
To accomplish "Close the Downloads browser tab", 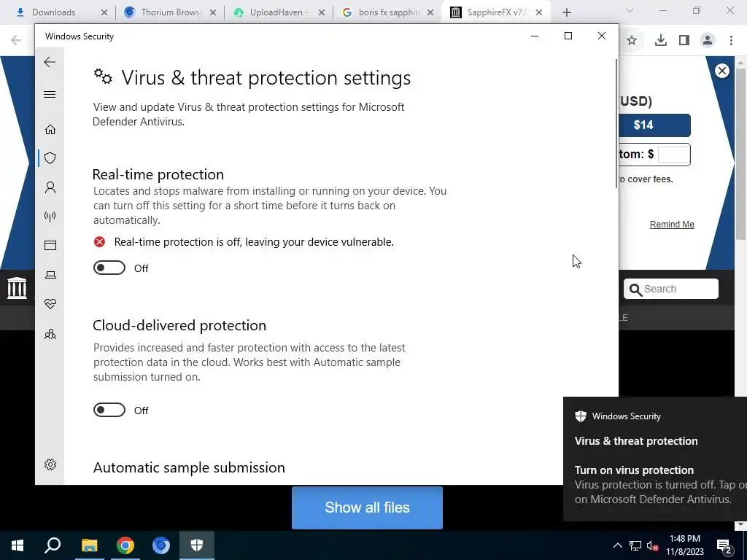I will pyautogui.click(x=104, y=13).
